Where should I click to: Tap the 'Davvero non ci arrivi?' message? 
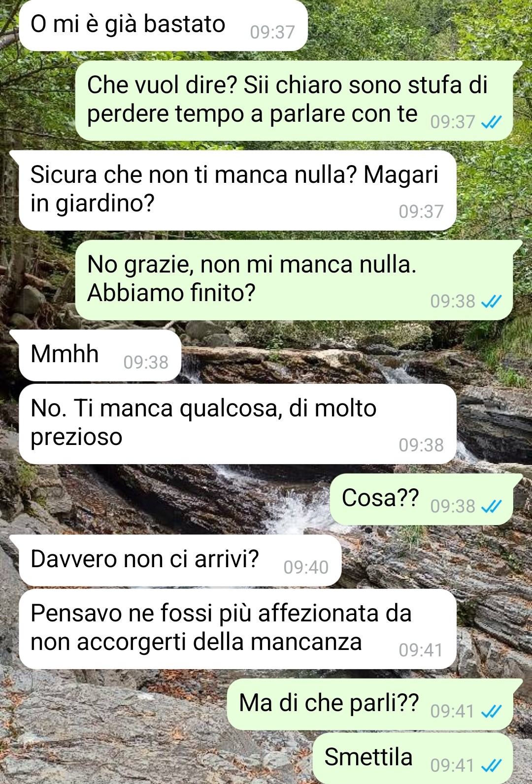[180, 560]
